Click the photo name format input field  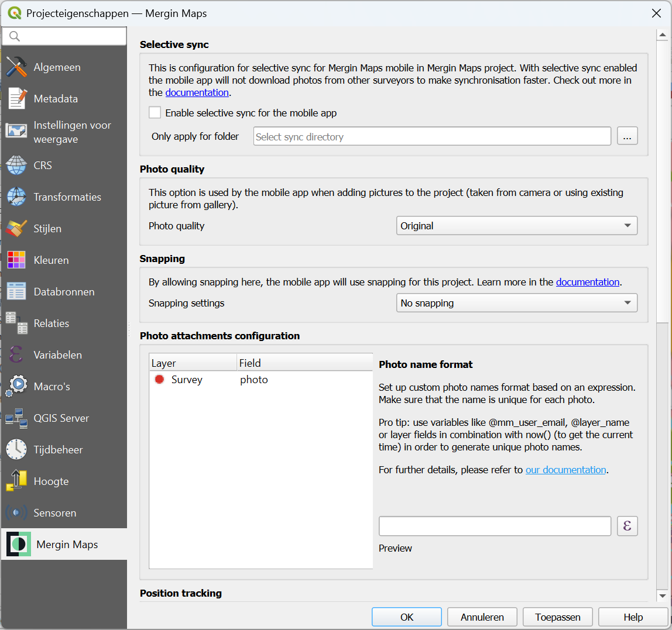(x=495, y=526)
